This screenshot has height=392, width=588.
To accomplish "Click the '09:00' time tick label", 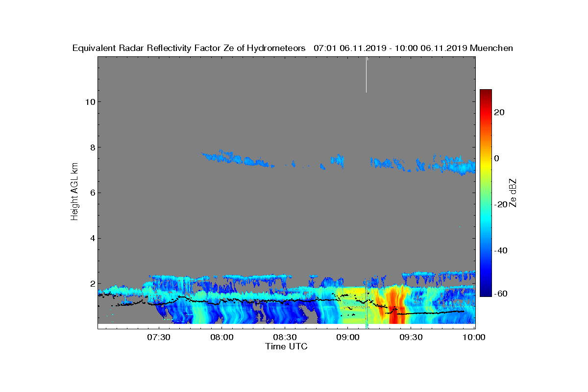I will [x=348, y=337].
